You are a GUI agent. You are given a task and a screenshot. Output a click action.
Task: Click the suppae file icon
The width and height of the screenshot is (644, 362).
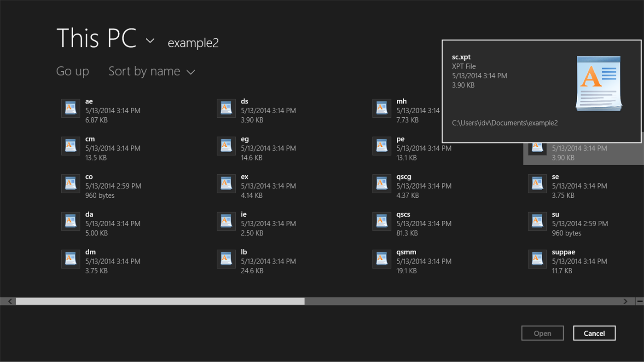point(537,259)
